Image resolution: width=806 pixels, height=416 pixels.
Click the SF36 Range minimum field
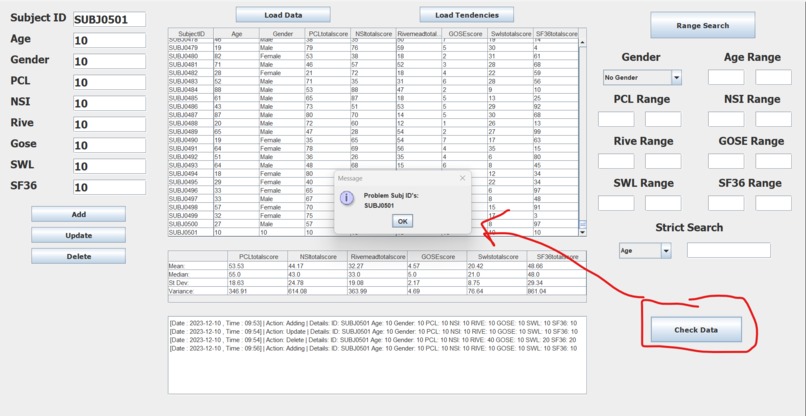pos(726,203)
